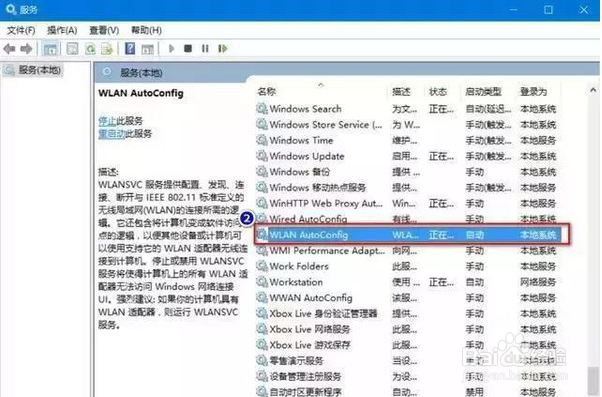Click the Start Service play icon

pos(172,49)
